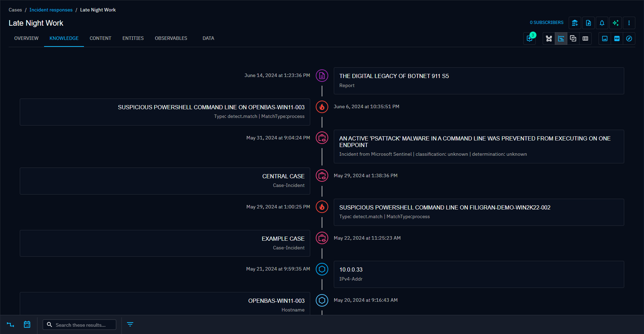Open the matrix columns view
This screenshot has height=334, width=644.
coord(585,38)
